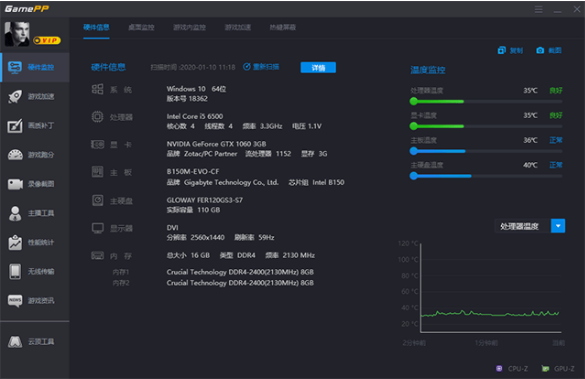Launch GPU-Z from bottom bar
The width and height of the screenshot is (585, 379).
pyautogui.click(x=558, y=369)
